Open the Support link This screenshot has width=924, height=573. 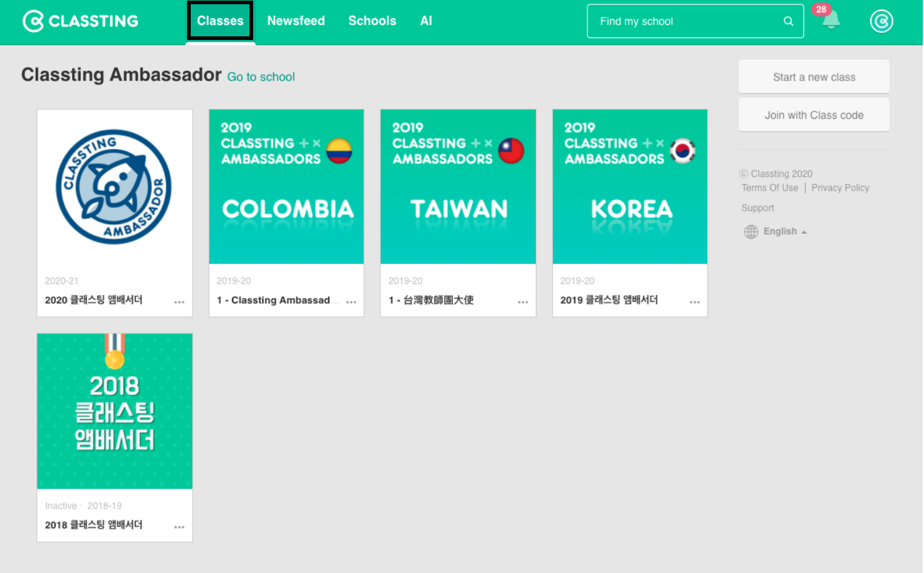pyautogui.click(x=757, y=208)
